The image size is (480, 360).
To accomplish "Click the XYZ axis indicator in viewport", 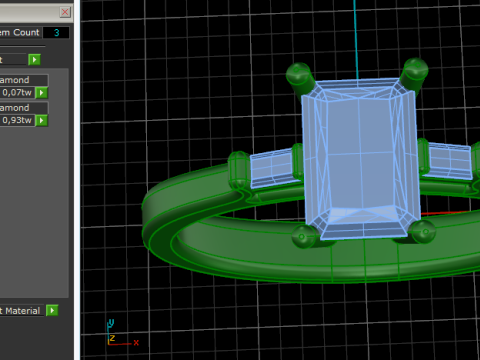I will coord(122,333).
